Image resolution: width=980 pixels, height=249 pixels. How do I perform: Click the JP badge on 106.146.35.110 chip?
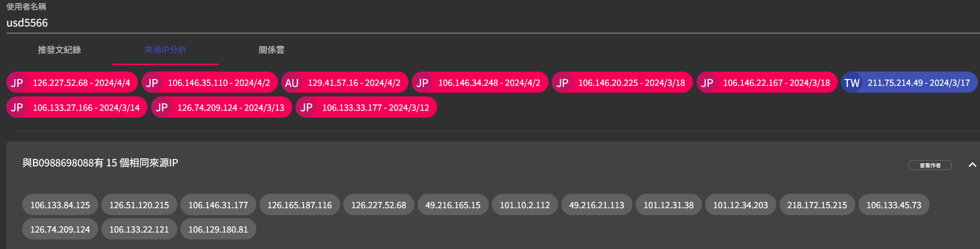pyautogui.click(x=152, y=83)
